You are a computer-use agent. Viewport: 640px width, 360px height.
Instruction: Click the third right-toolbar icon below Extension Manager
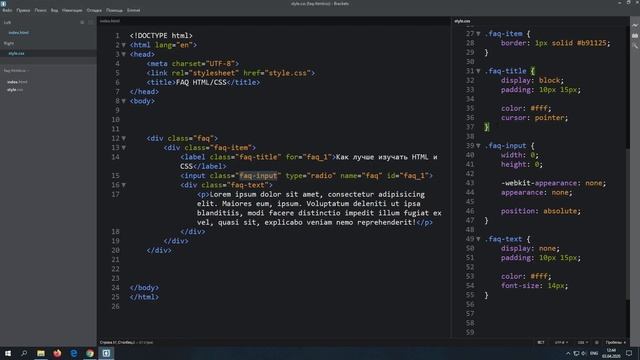coord(635,46)
